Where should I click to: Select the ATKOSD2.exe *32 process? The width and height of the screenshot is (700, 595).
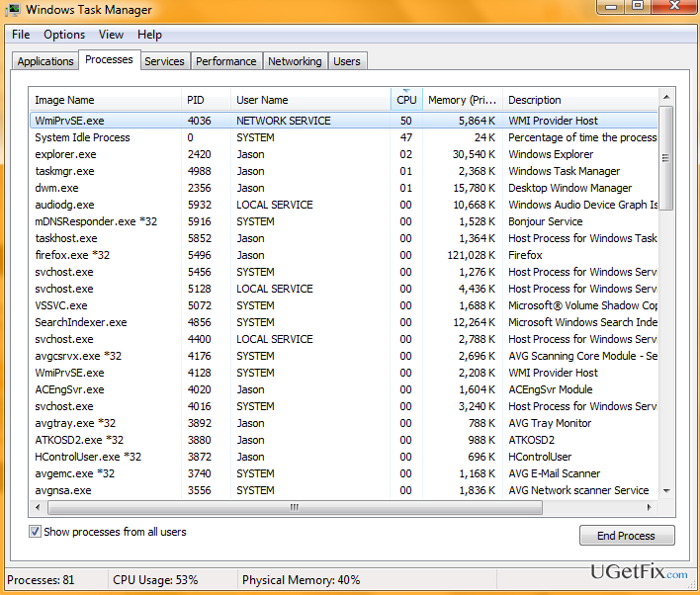pyautogui.click(x=344, y=440)
